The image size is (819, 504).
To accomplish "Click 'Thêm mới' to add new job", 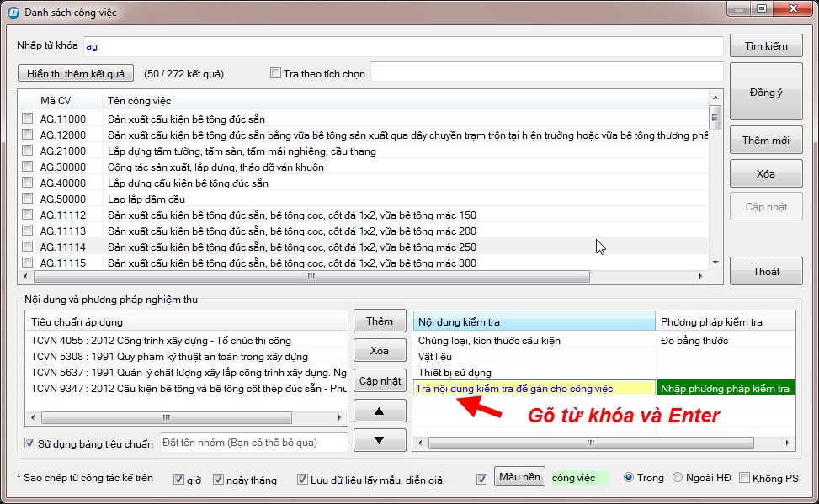I will click(x=765, y=141).
